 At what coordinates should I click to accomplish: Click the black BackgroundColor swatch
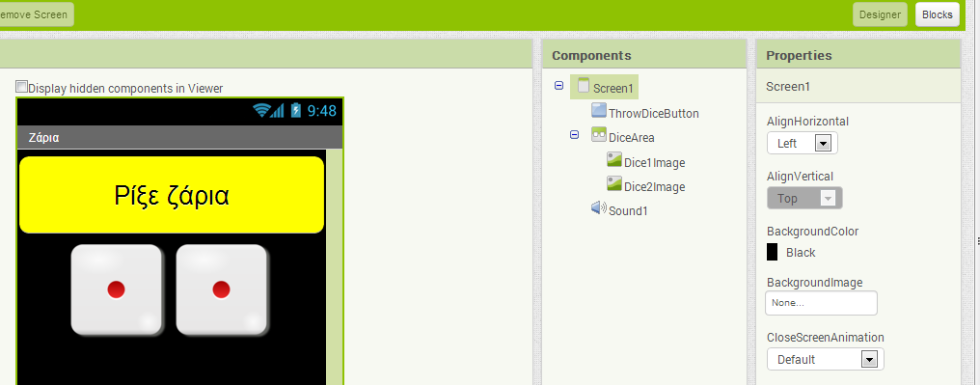[773, 252]
